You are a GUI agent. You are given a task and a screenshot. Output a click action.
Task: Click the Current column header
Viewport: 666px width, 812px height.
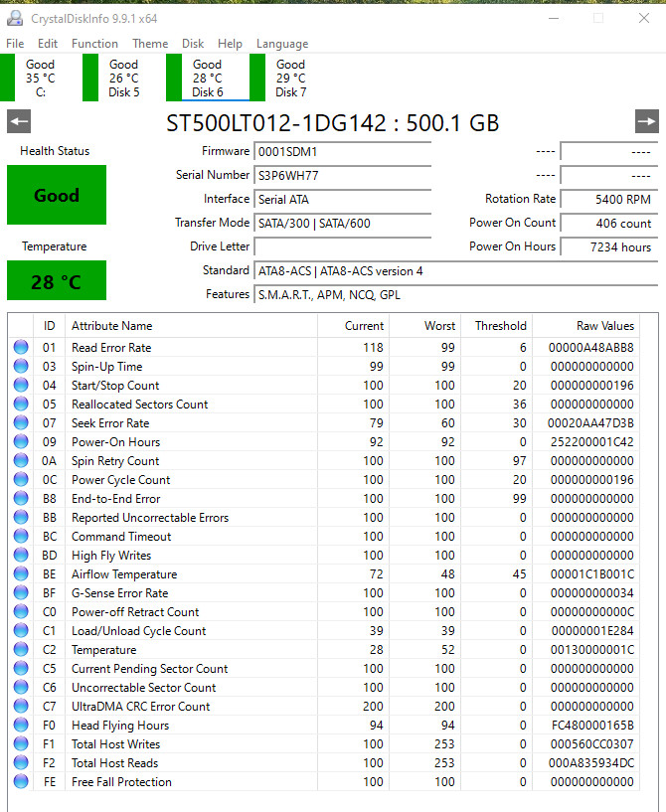click(x=353, y=326)
